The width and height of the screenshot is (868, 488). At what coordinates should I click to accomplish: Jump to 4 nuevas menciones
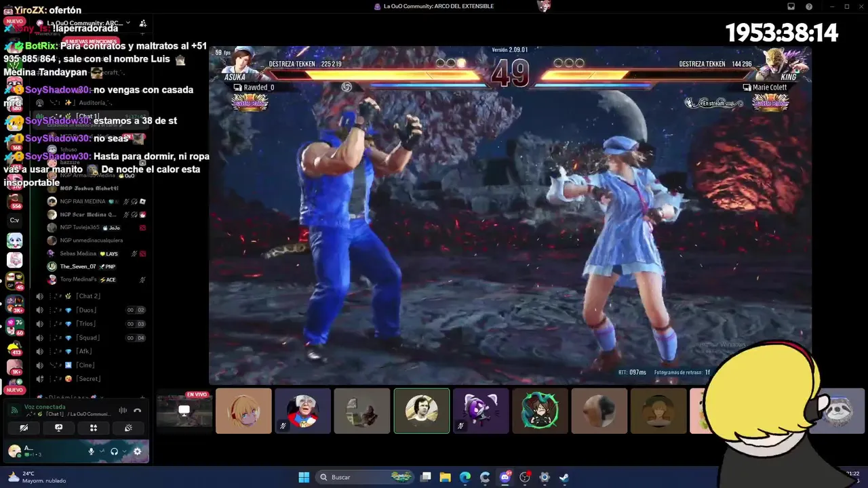(x=90, y=41)
